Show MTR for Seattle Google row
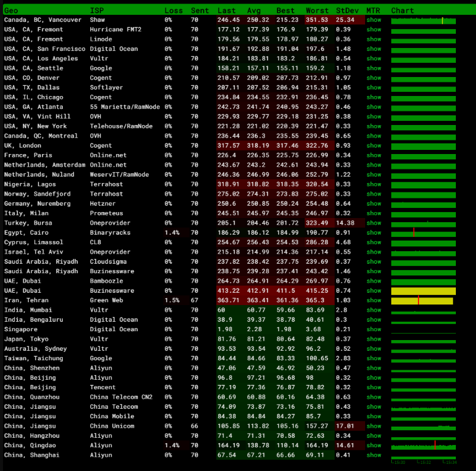The image size is (476, 471). (373, 68)
